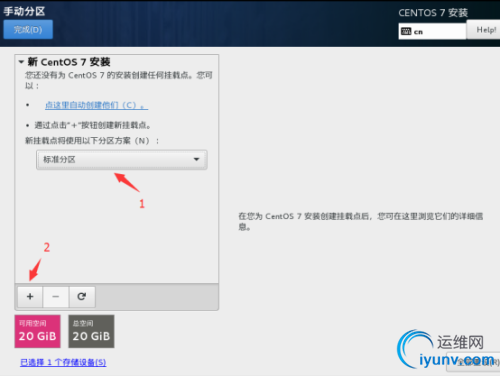Click the 通过点击"+"按钮创建新挂载点 instruction text
This screenshot has width=500, height=376.
pos(93,125)
